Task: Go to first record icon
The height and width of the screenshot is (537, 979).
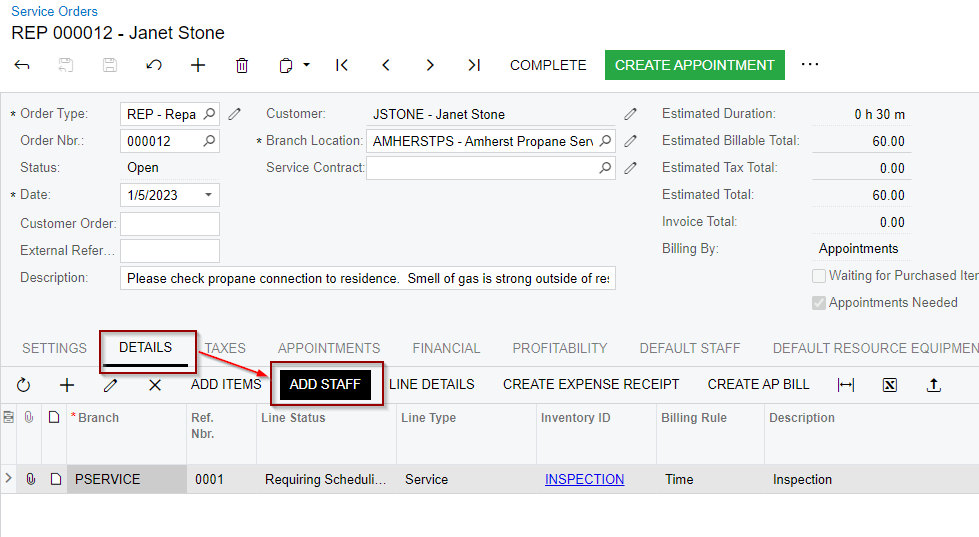Action: (342, 65)
